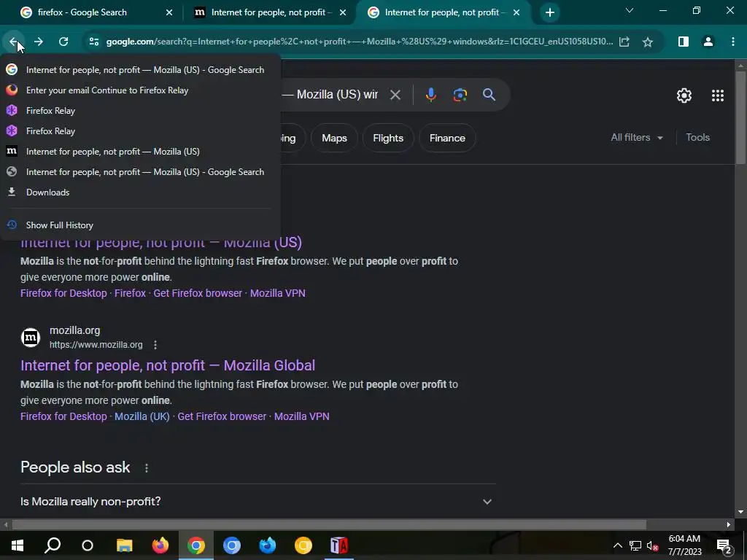Close the firefox - Google Search tab
The height and width of the screenshot is (560, 747).
coord(169,12)
